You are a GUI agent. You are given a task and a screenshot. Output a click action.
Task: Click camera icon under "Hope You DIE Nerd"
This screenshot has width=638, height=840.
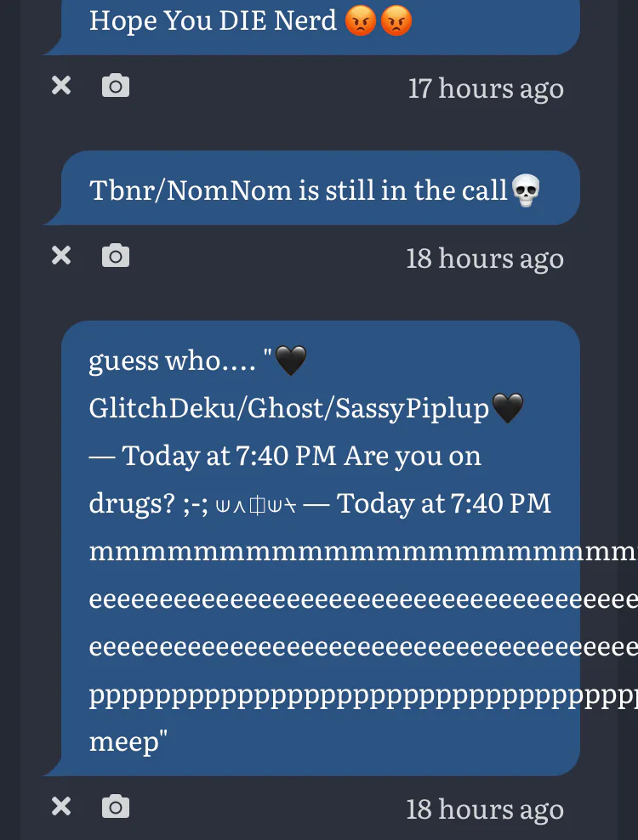(x=116, y=86)
